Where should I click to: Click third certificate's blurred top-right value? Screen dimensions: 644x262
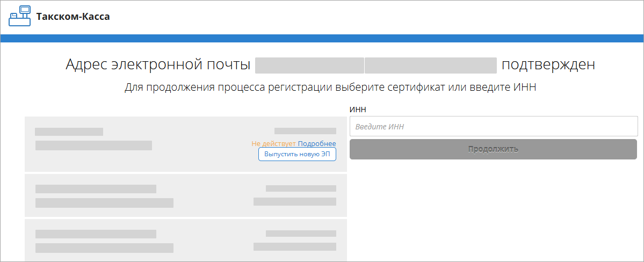(301, 234)
